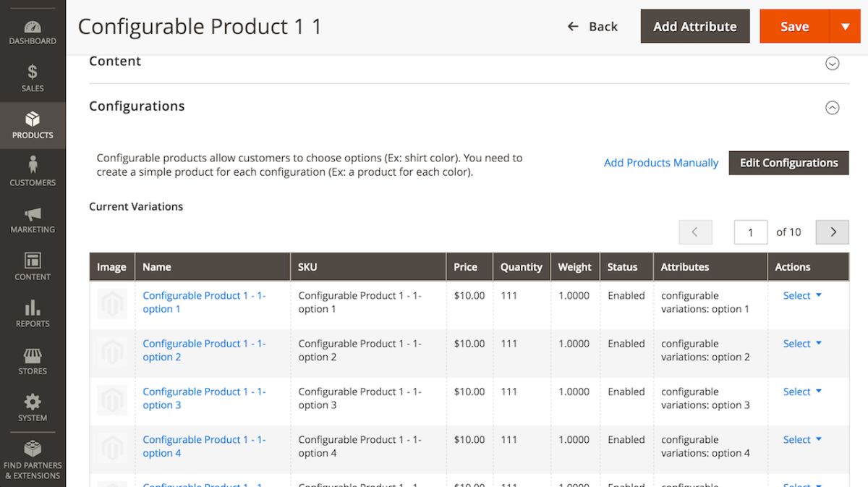Open the Stores storefront icon

click(33, 355)
